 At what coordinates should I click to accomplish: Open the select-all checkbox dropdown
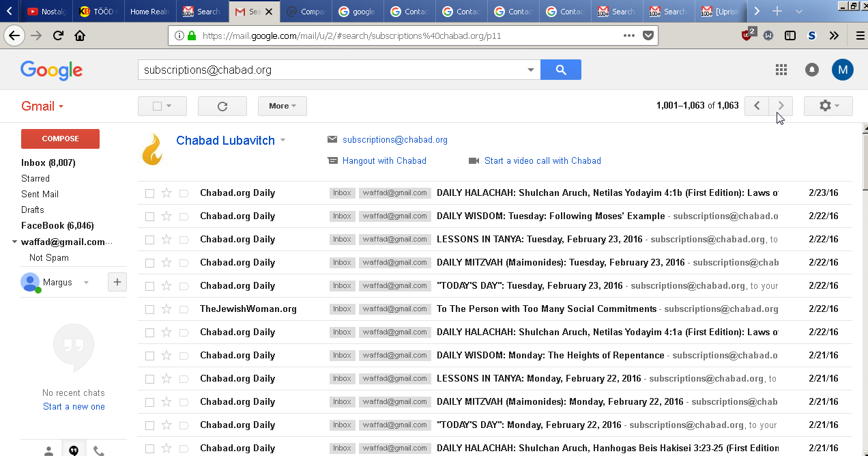[x=162, y=106]
